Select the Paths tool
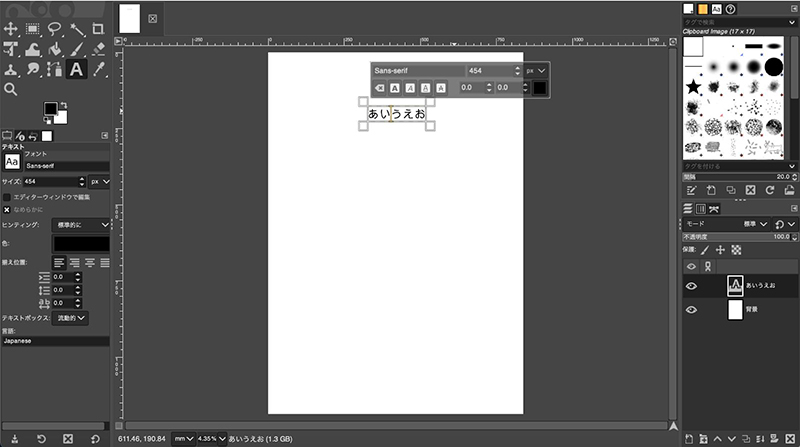The height and width of the screenshot is (447, 800). tap(55, 69)
